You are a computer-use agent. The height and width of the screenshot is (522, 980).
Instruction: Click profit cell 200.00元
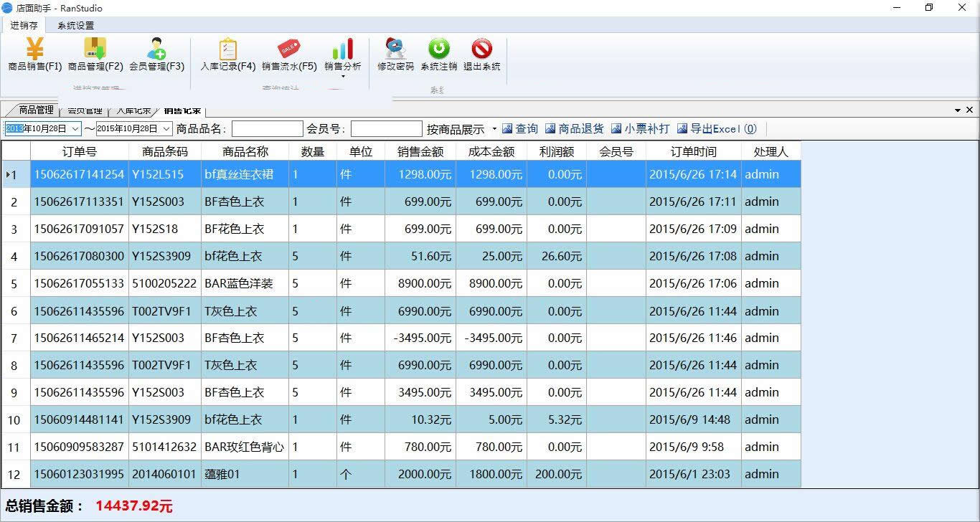click(557, 474)
